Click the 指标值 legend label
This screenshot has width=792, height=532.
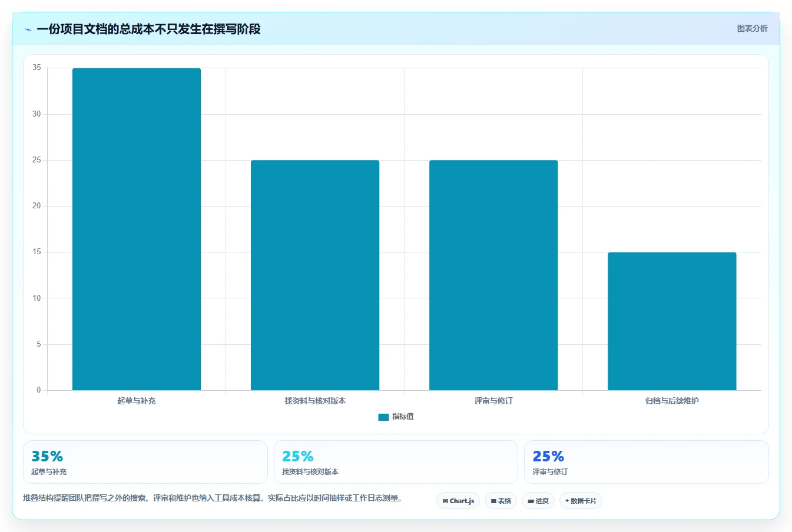point(403,417)
